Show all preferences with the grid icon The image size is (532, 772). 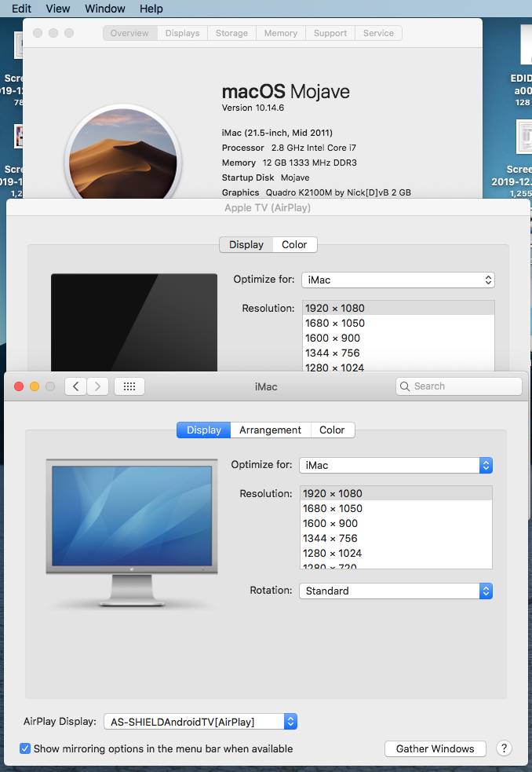point(129,386)
